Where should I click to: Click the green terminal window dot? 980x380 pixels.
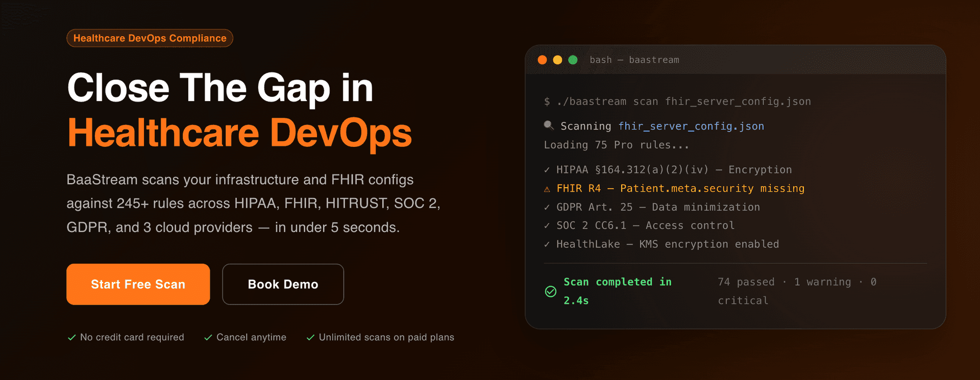[x=573, y=60]
